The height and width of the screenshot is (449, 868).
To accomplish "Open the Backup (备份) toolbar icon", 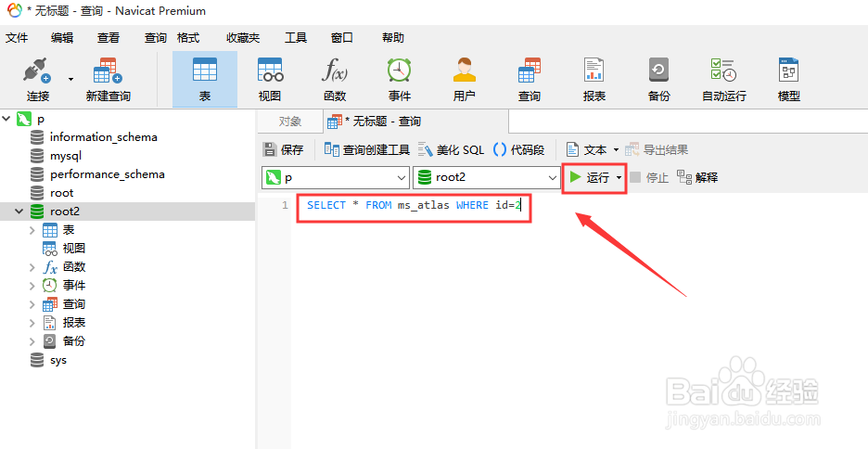I will 658,80.
